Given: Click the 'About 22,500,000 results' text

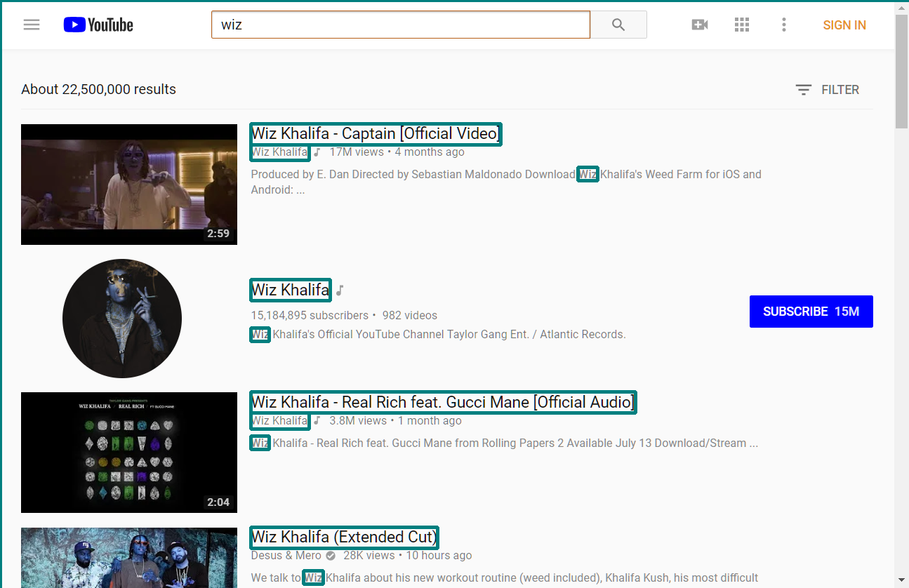Looking at the screenshot, I should (98, 90).
